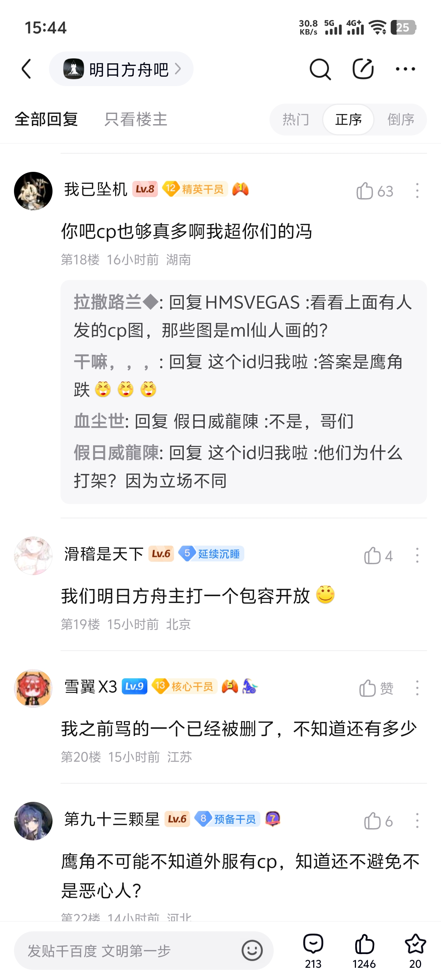Open the three-dot more menu at top
The image size is (441, 980).
pyautogui.click(x=405, y=69)
